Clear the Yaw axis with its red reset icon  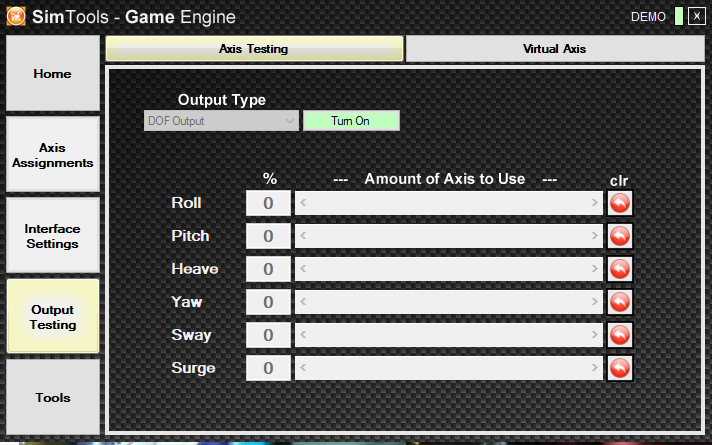[620, 302]
